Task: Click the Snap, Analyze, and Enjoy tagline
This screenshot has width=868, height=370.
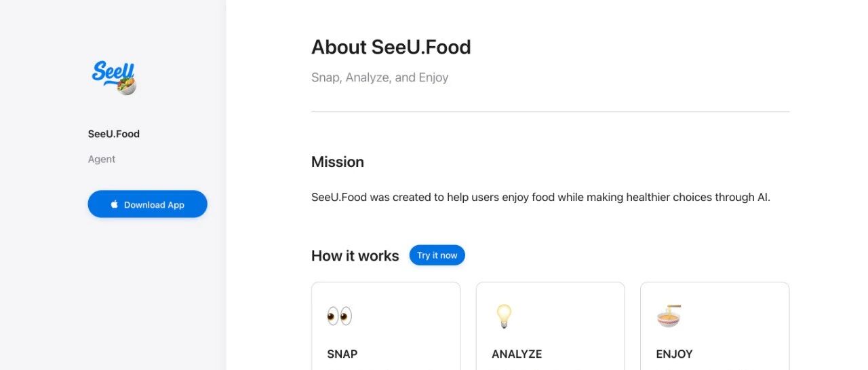Action: [380, 77]
